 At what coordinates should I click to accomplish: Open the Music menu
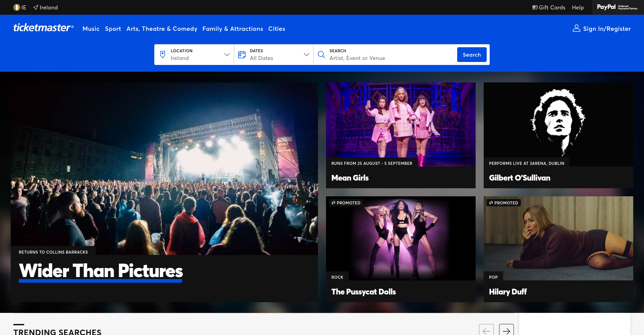pyautogui.click(x=91, y=29)
